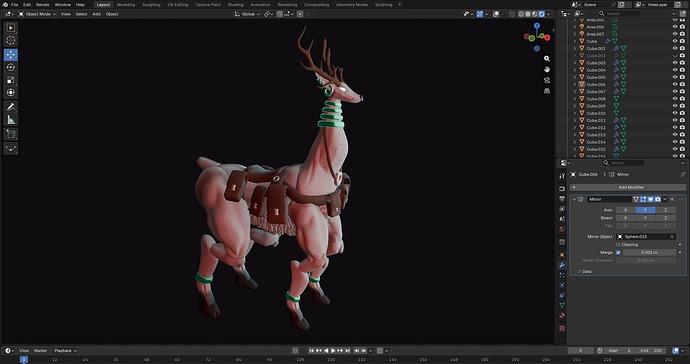Select the Cursor tool in the toolbar
690x364 pixels.
click(11, 40)
